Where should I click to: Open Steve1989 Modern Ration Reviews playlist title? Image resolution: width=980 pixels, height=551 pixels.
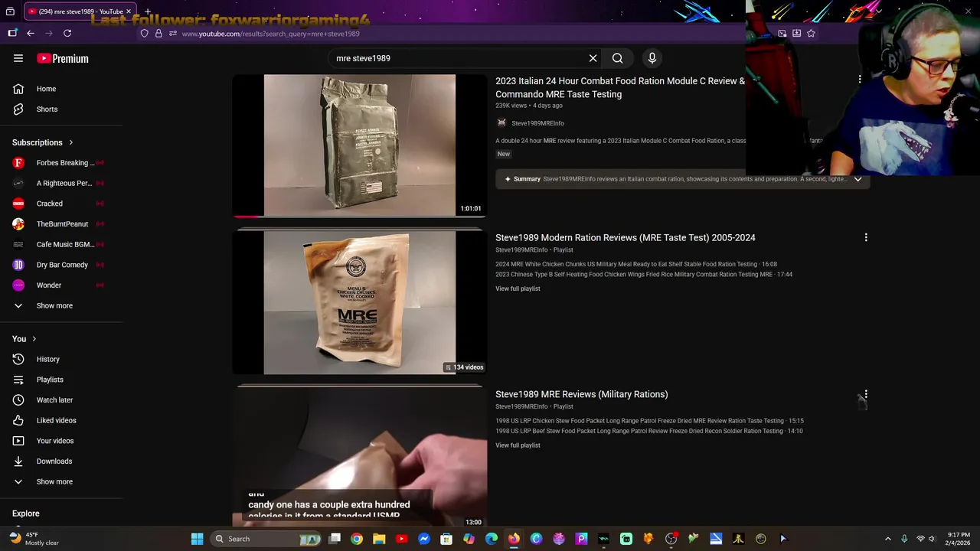(626, 237)
